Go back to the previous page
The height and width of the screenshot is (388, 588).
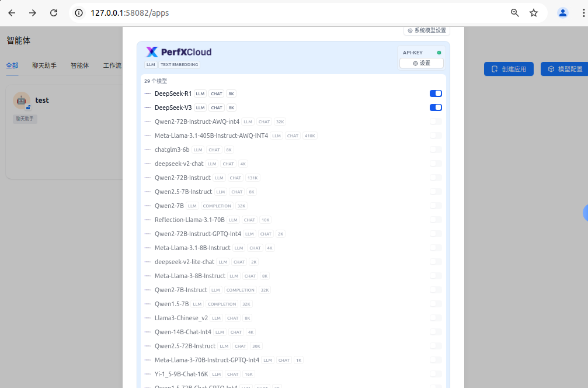pos(12,13)
